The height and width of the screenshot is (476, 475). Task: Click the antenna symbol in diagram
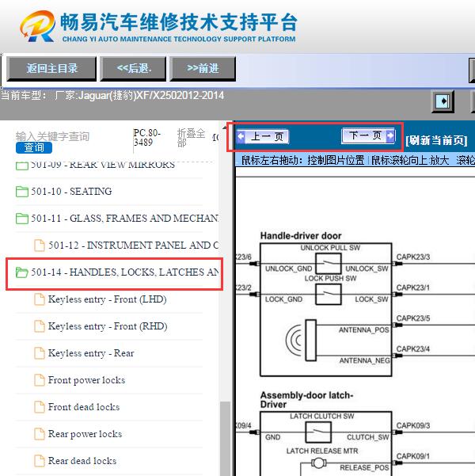point(301,340)
